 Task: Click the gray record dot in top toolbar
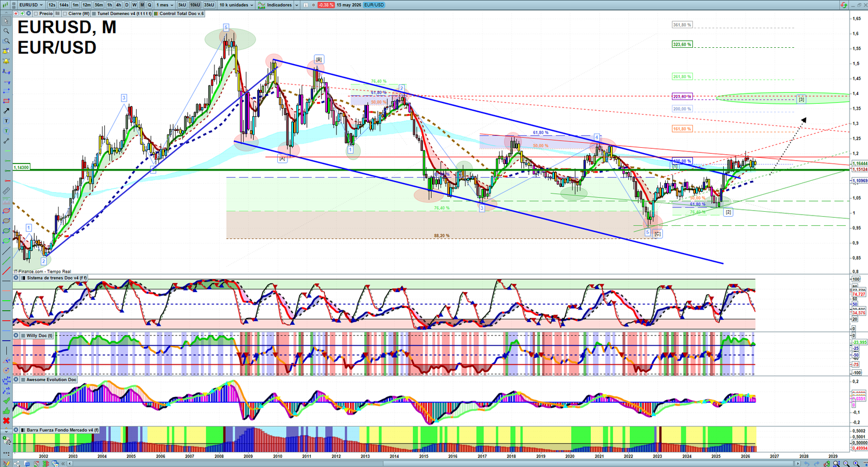(313, 5)
